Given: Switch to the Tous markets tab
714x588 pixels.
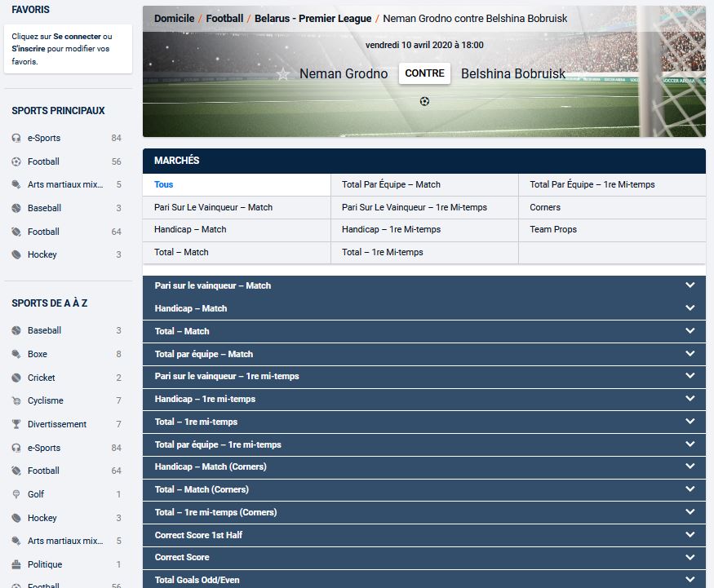Looking at the screenshot, I should 163,184.
